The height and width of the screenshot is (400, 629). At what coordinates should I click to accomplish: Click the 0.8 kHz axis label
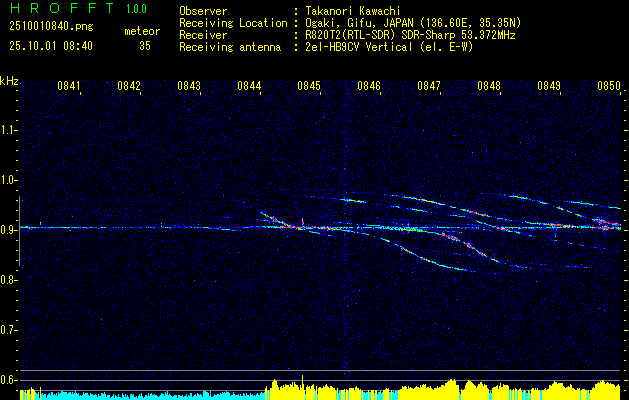pyautogui.click(x=8, y=280)
